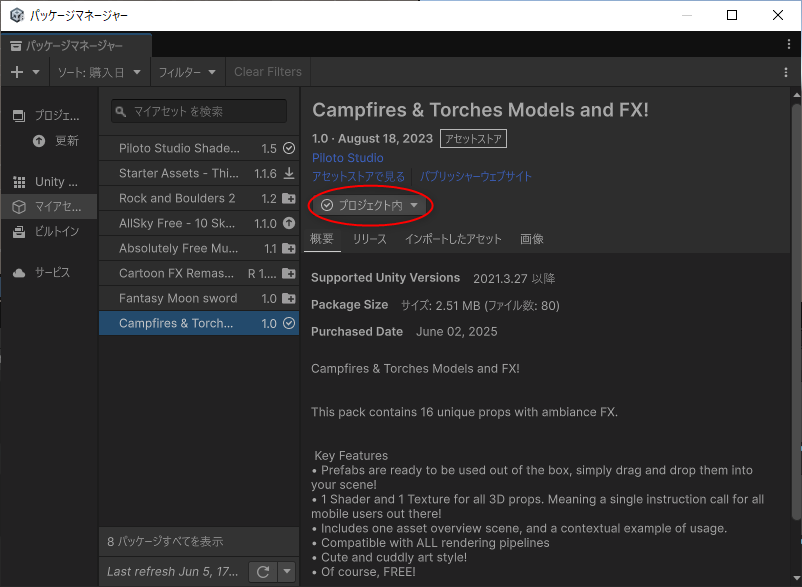Click the cube icon beside マイアセ...
The height and width of the screenshot is (587, 802).
19,207
